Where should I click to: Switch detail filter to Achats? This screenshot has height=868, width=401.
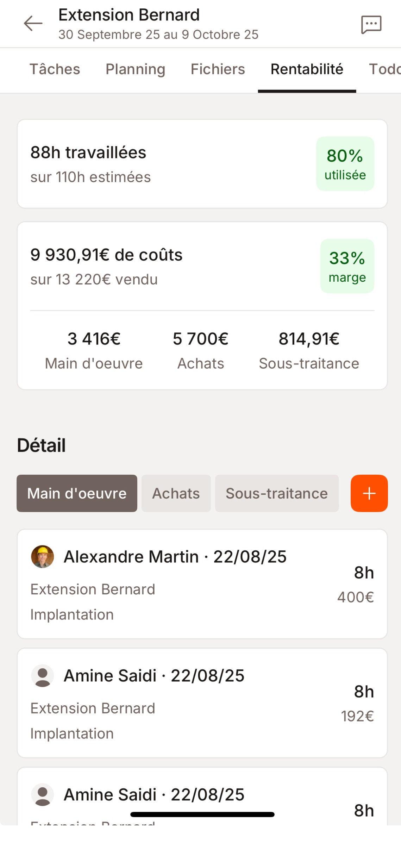pyautogui.click(x=176, y=493)
